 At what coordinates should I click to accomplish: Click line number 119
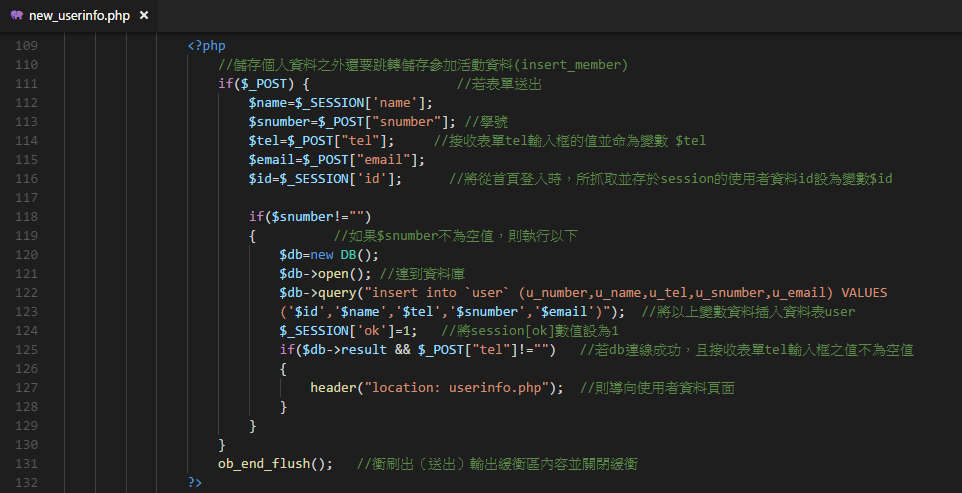coord(26,235)
